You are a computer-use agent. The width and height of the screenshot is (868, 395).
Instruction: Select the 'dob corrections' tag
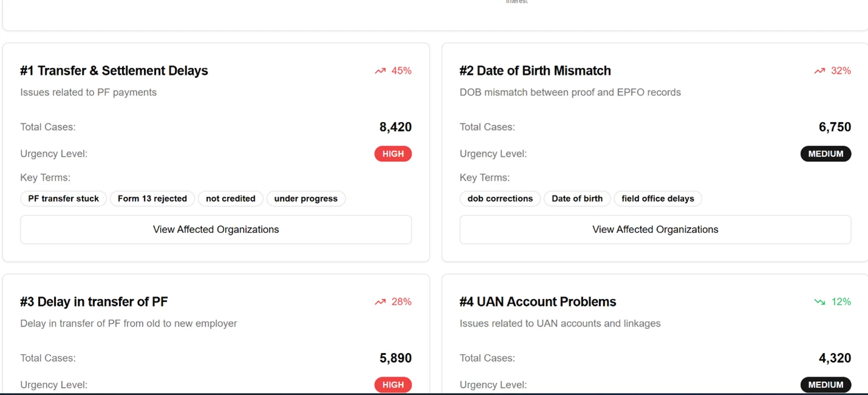tap(500, 198)
